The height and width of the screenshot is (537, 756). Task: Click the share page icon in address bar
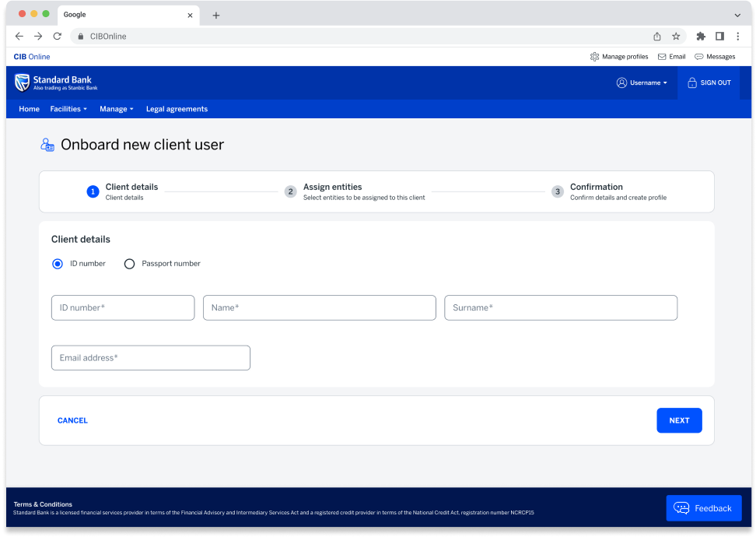coord(657,37)
